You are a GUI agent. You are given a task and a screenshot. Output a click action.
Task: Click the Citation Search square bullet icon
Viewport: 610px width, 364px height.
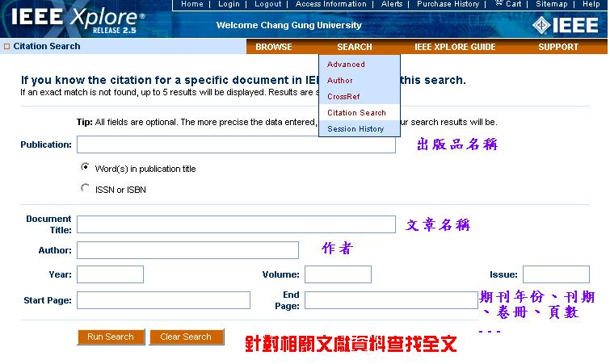coord(6,47)
